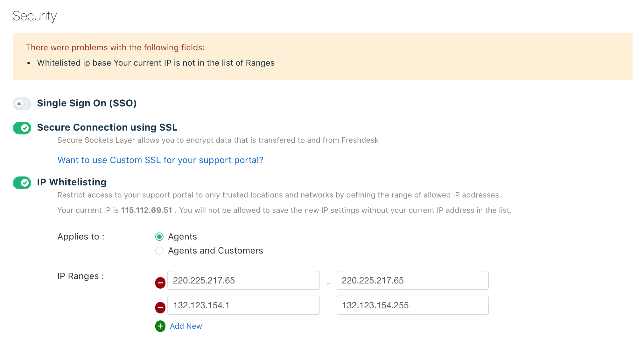Disable Secure Connection using SSL toggle
The height and width of the screenshot is (344, 644).
[22, 128]
